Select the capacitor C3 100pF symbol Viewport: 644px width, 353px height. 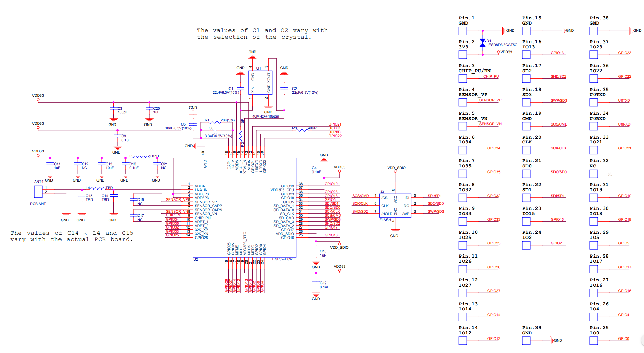click(x=113, y=109)
